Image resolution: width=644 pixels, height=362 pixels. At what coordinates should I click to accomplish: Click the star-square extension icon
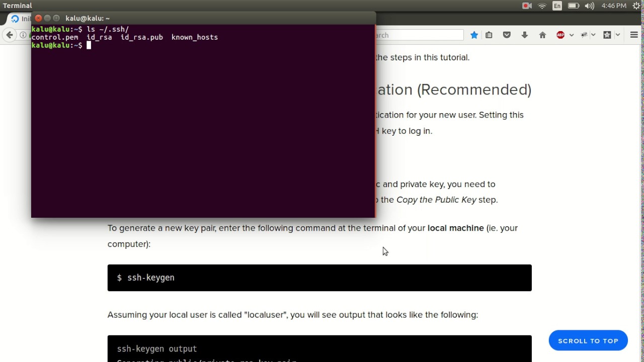[x=607, y=35]
